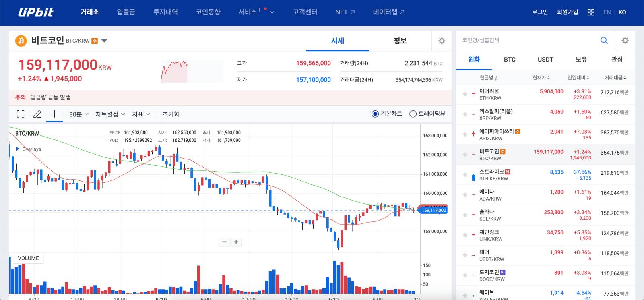Image resolution: width=644 pixels, height=300 pixels.
Task: Click the mini price sparkline thumbnail
Action: coord(192,71)
